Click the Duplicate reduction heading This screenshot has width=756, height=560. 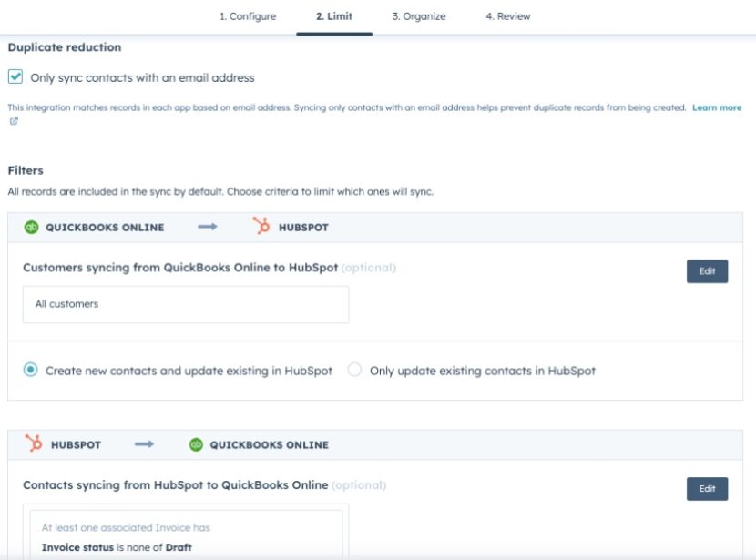pyautogui.click(x=64, y=46)
